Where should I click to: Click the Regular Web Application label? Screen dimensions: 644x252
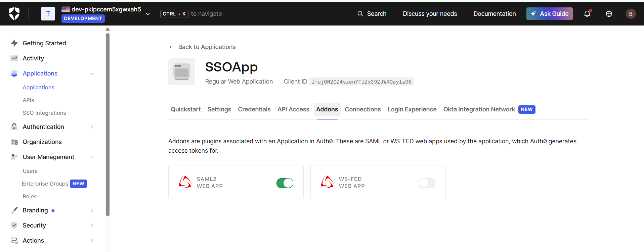239,82
